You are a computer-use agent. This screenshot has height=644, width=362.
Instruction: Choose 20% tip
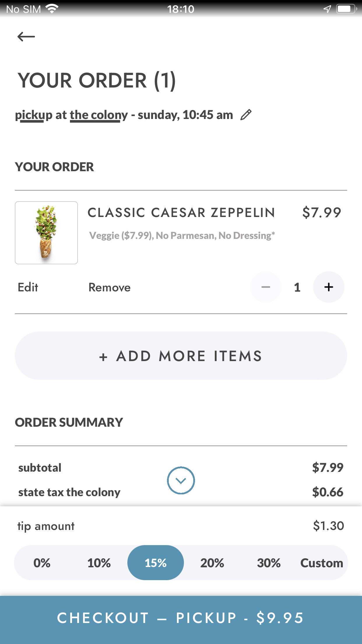212,563
